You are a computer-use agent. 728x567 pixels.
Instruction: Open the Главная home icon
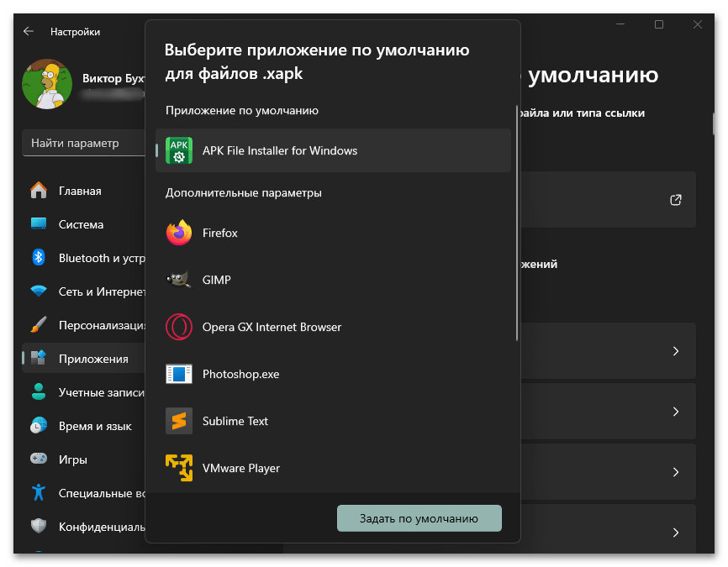pyautogui.click(x=39, y=190)
